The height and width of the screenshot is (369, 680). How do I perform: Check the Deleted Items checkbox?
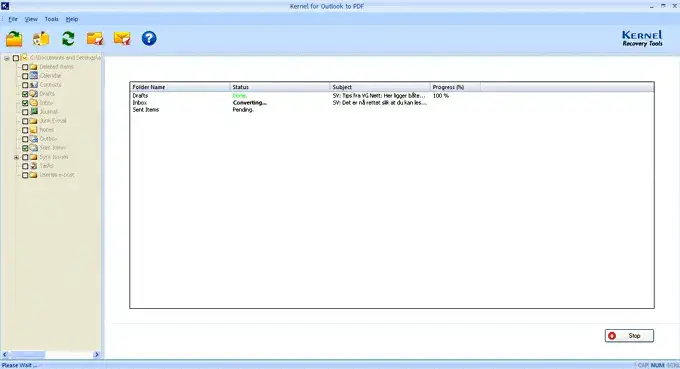pos(25,67)
